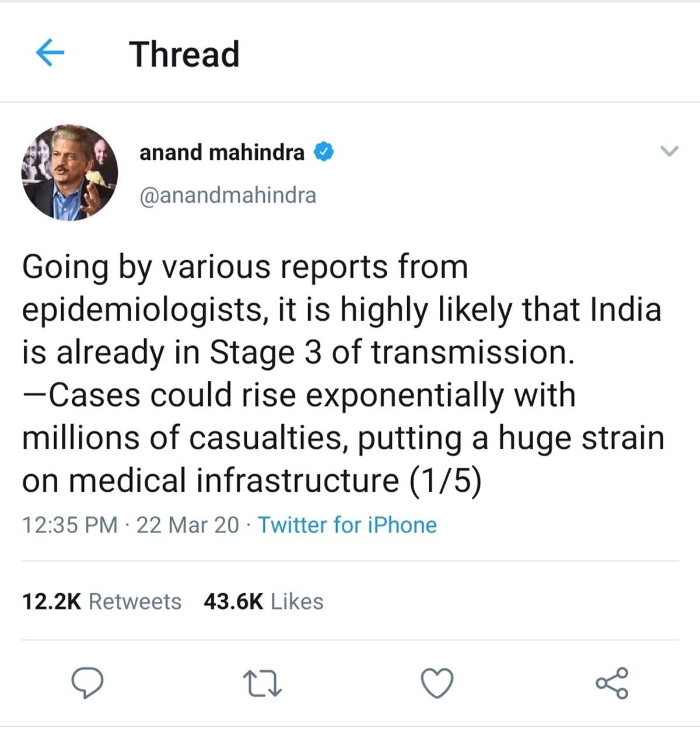Click the '22 Mar 20' date
Screen dimensions: 700x735
click(x=187, y=525)
